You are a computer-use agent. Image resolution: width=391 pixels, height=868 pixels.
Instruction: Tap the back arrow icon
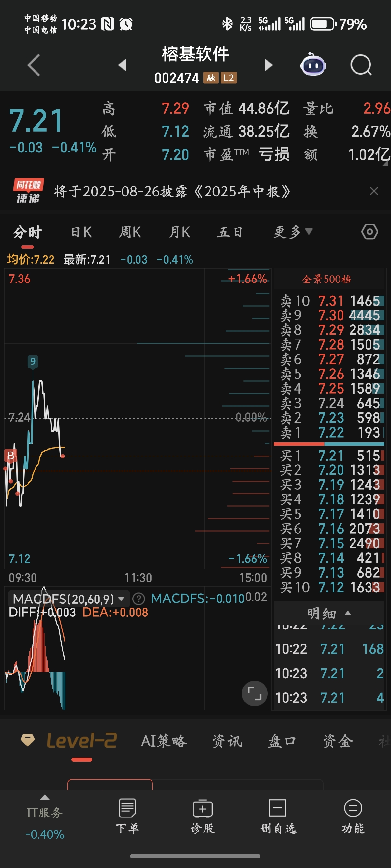pyautogui.click(x=34, y=65)
